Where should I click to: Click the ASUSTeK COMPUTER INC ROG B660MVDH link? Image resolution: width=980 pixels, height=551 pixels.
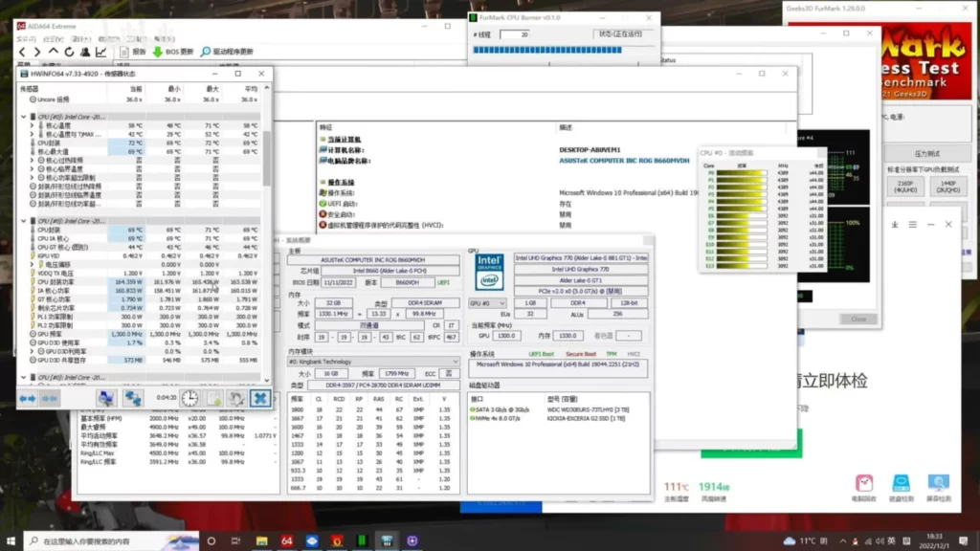pos(624,161)
